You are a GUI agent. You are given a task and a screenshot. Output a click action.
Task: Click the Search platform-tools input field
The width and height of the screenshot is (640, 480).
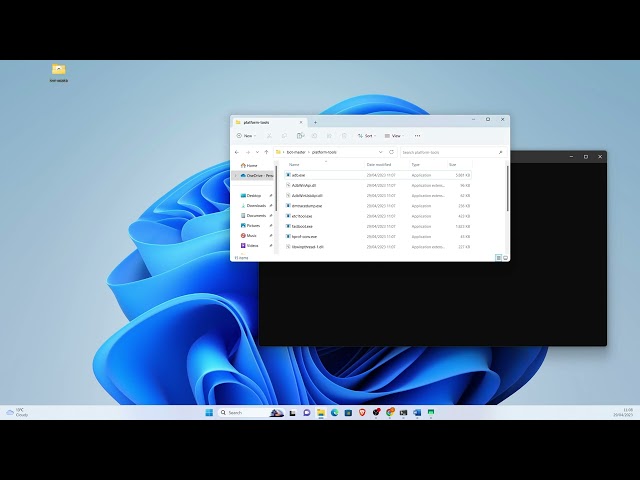tap(453, 152)
